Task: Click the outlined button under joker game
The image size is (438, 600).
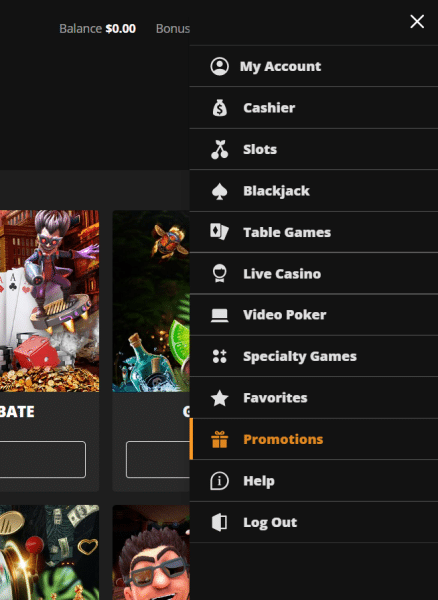Action: coord(43,459)
